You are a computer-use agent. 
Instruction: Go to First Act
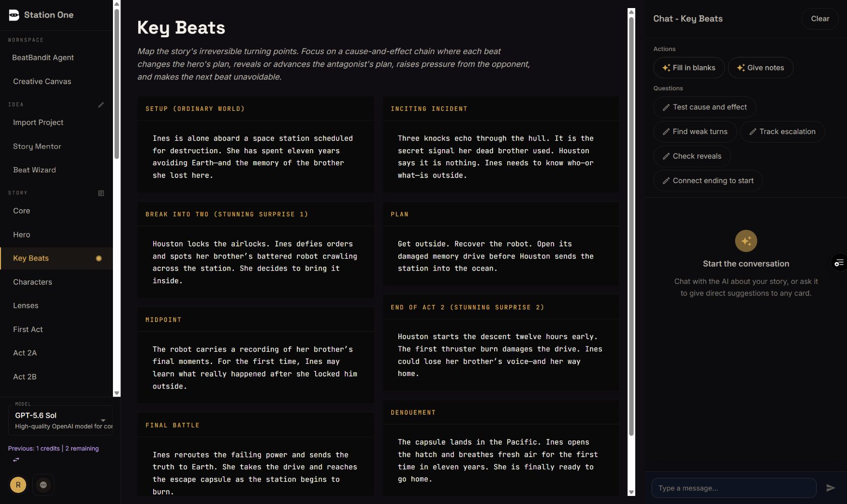point(56,329)
